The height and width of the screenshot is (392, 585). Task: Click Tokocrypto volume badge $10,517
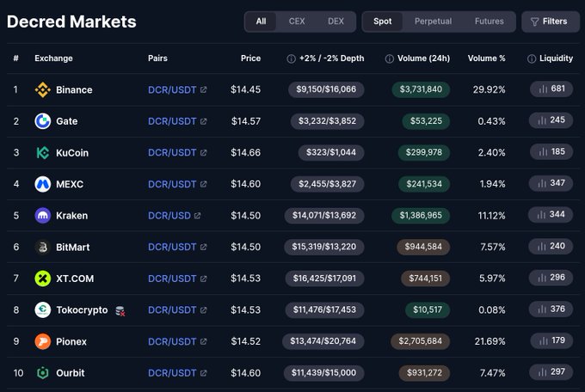(428, 310)
